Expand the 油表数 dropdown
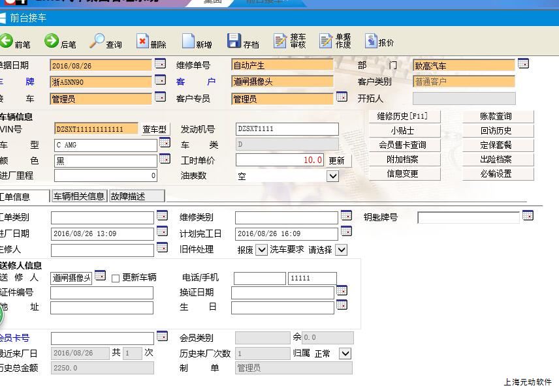 pos(333,176)
